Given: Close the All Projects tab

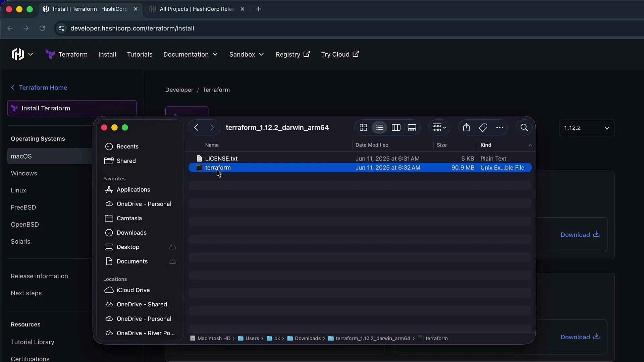Looking at the screenshot, I should click(243, 9).
